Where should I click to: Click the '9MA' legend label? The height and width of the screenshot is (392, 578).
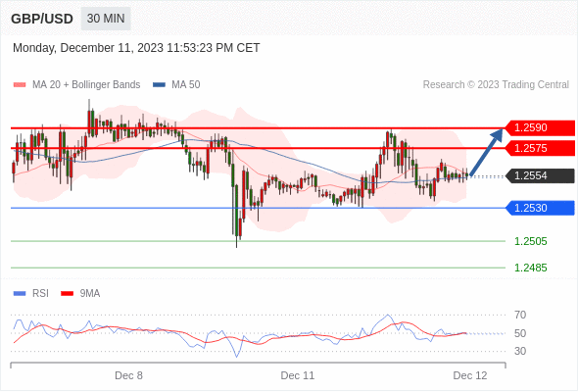point(90,294)
